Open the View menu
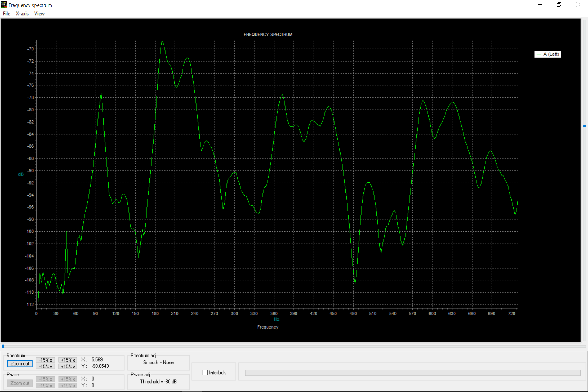 pyautogui.click(x=39, y=14)
